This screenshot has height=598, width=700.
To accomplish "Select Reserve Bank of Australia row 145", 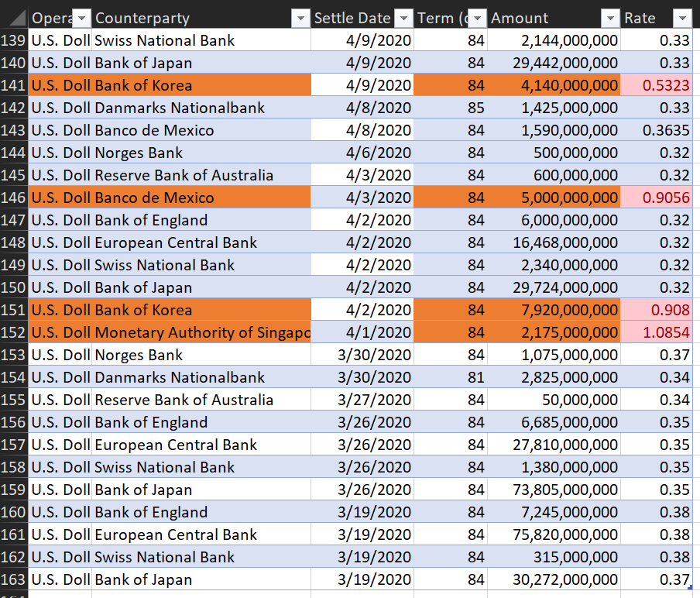I will [201, 175].
